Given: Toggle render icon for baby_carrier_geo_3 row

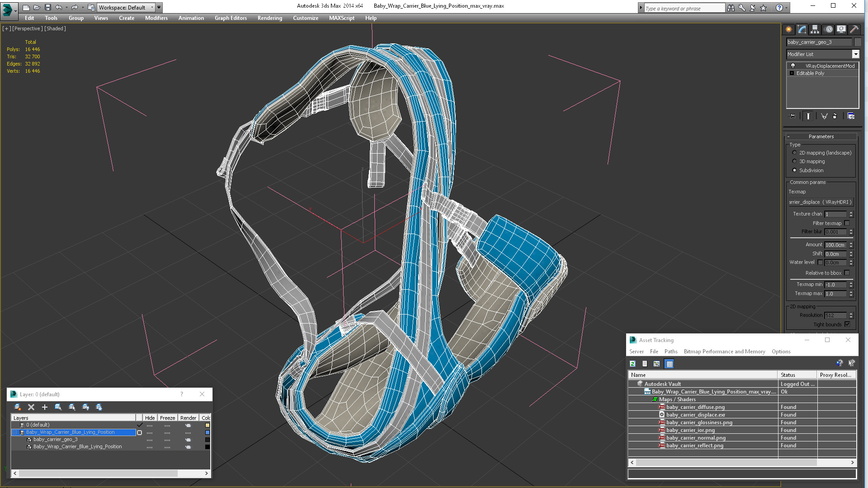Looking at the screenshot, I should (x=188, y=440).
